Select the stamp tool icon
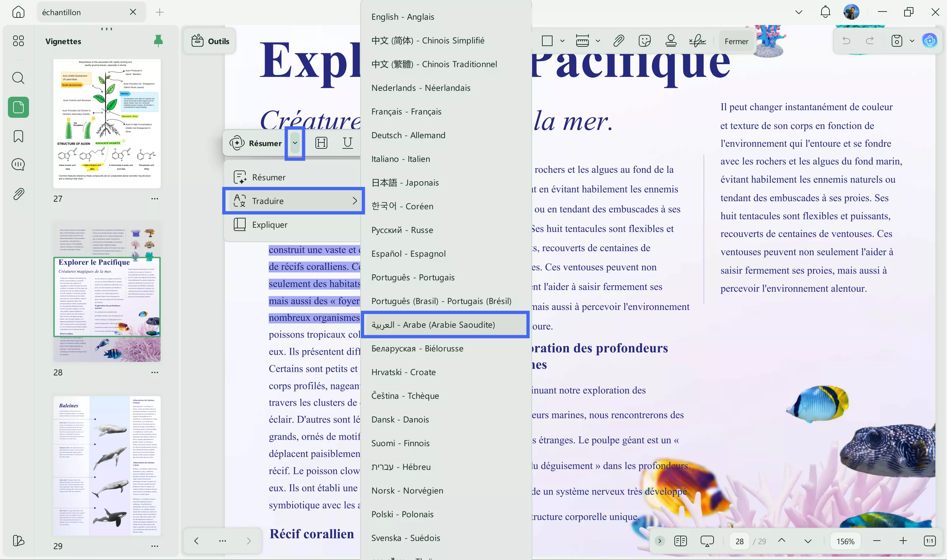 click(671, 40)
